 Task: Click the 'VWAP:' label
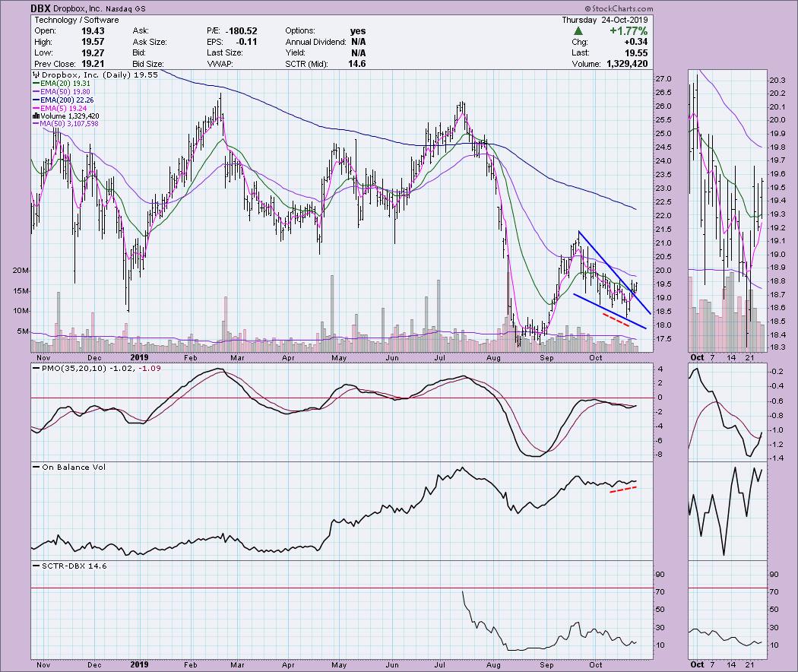point(219,64)
